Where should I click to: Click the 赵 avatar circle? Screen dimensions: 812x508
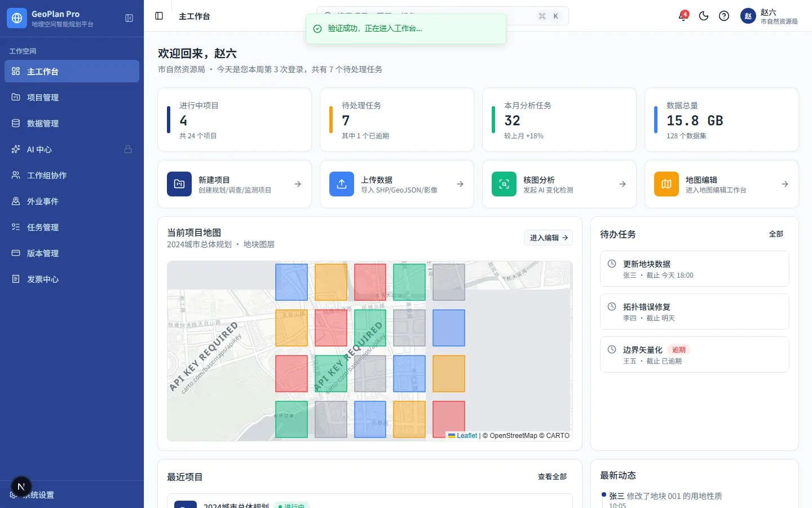click(748, 16)
